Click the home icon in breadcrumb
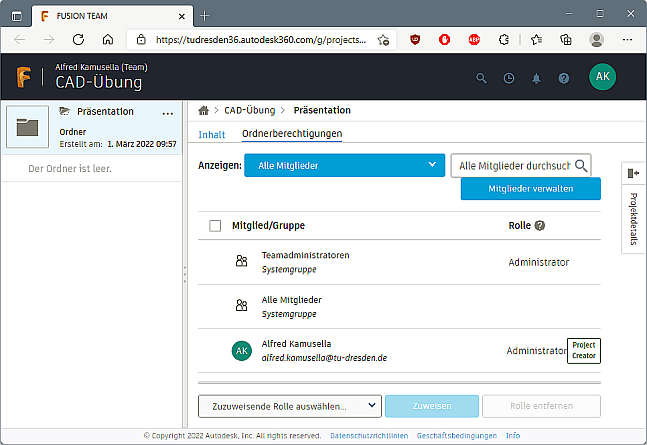Image resolution: width=647 pixels, height=445 pixels. point(204,110)
